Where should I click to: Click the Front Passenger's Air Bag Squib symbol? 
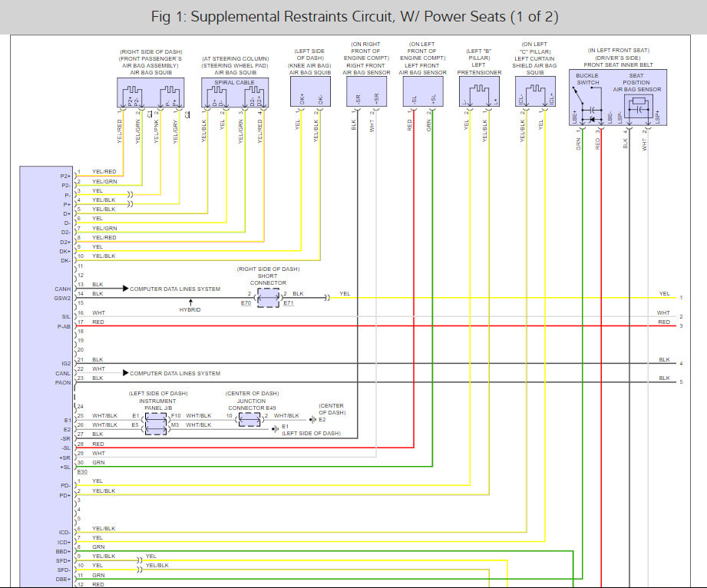[x=150, y=94]
